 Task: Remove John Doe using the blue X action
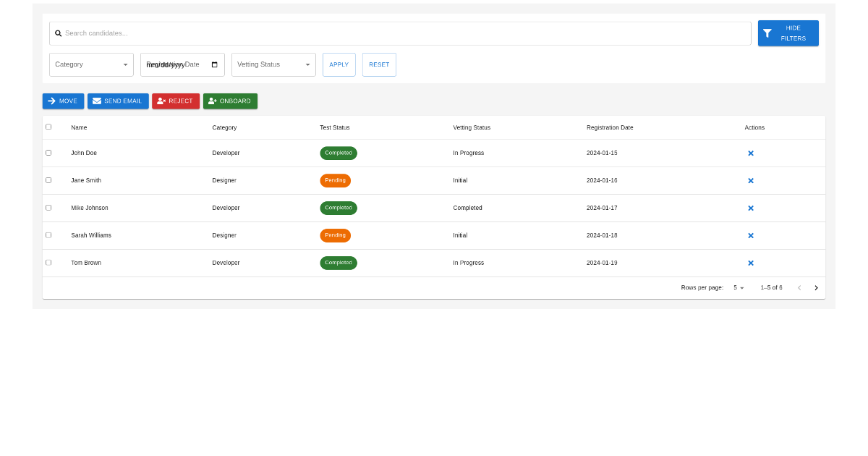pyautogui.click(x=751, y=153)
